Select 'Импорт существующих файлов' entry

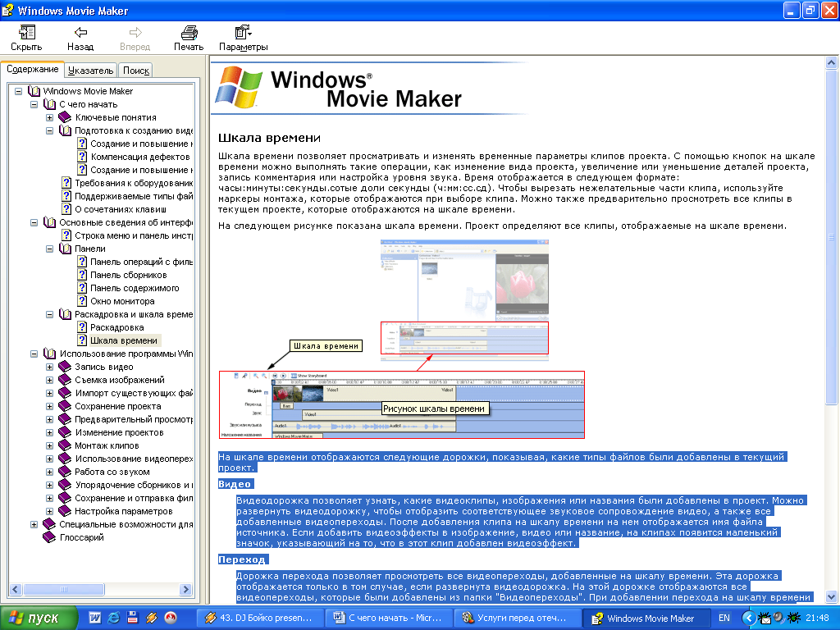[134, 393]
